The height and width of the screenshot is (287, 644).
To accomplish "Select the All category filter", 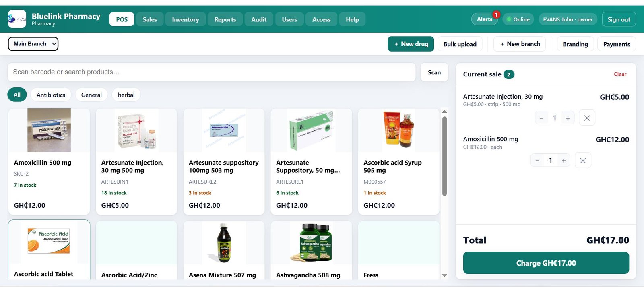I will (x=17, y=95).
